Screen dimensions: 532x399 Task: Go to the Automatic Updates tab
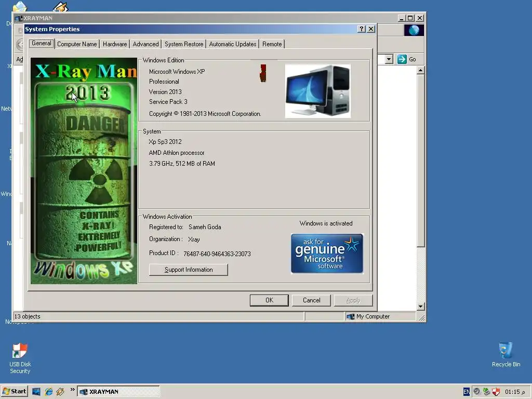click(x=232, y=44)
